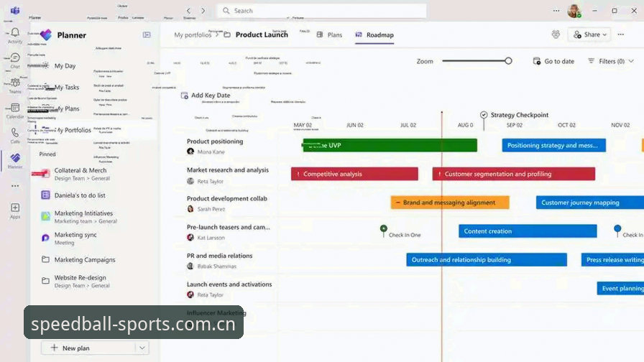The width and height of the screenshot is (644, 362).
Task: Open the Apps plus icon
Action: [15, 208]
